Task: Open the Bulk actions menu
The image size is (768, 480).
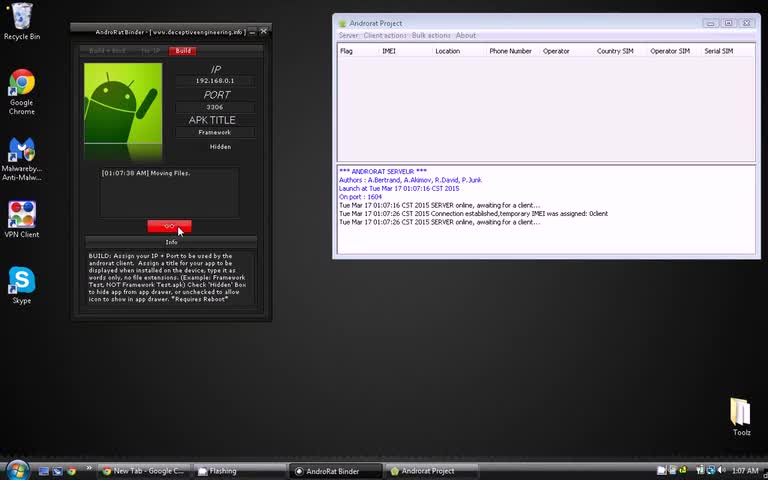Action: point(431,35)
